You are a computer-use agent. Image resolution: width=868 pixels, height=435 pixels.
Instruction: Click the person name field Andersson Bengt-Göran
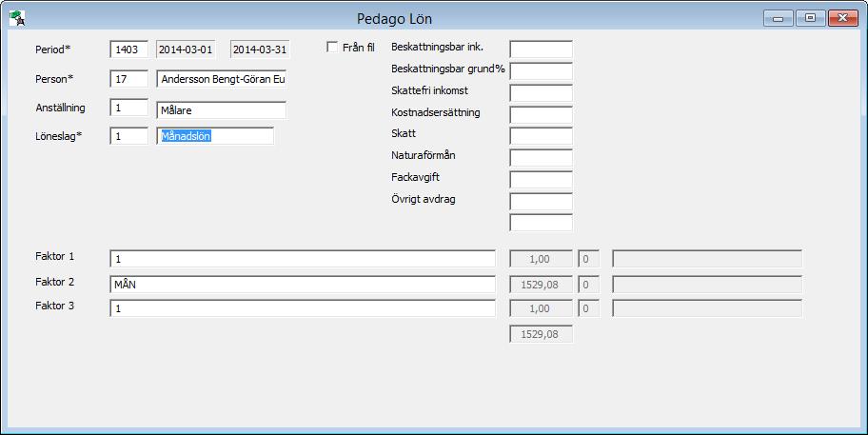pos(222,79)
